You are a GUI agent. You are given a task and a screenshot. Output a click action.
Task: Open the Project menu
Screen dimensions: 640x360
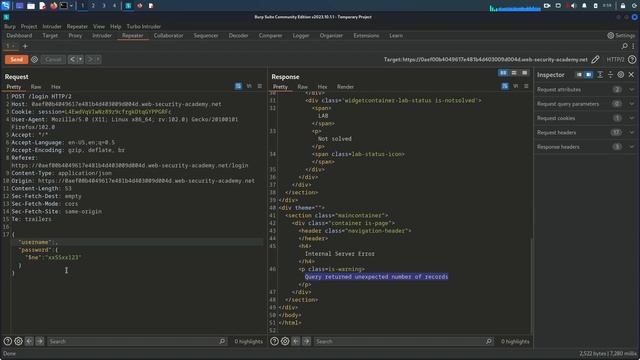point(29,26)
